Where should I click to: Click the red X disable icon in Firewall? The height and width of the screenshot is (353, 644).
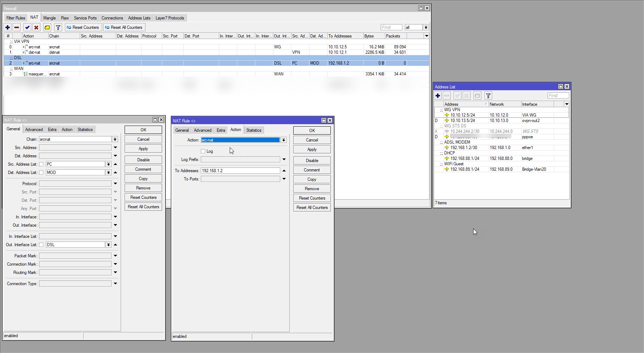point(36,27)
